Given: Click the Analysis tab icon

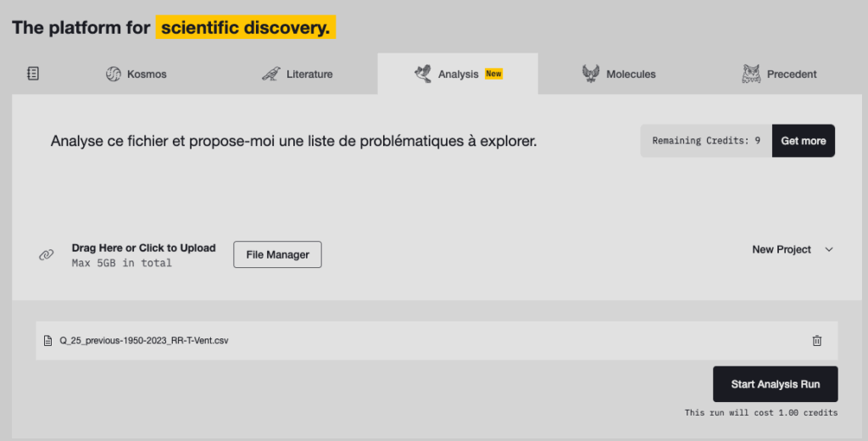Looking at the screenshot, I should click(422, 74).
